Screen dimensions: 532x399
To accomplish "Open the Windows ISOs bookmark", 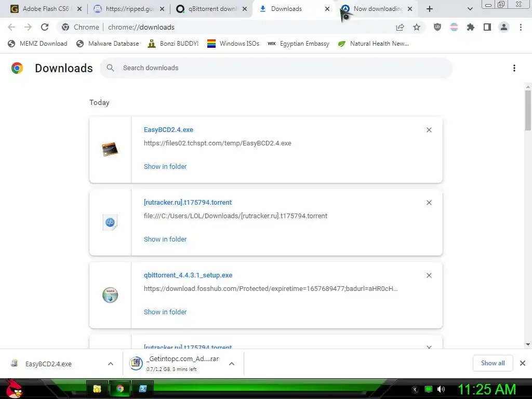I will [x=233, y=44].
